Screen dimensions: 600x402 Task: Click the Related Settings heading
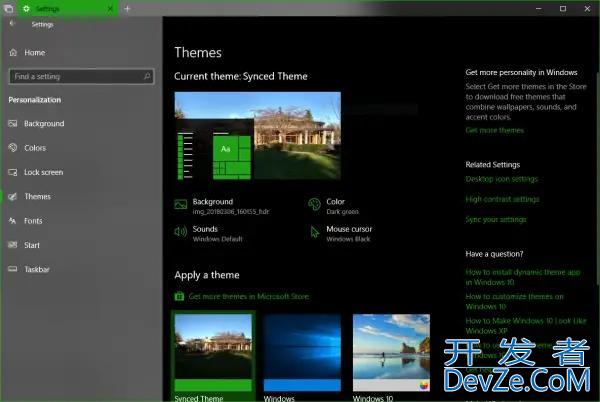point(492,165)
